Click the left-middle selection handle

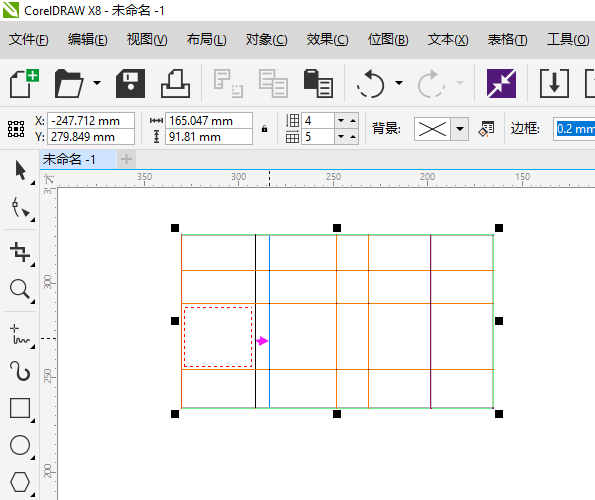(175, 321)
